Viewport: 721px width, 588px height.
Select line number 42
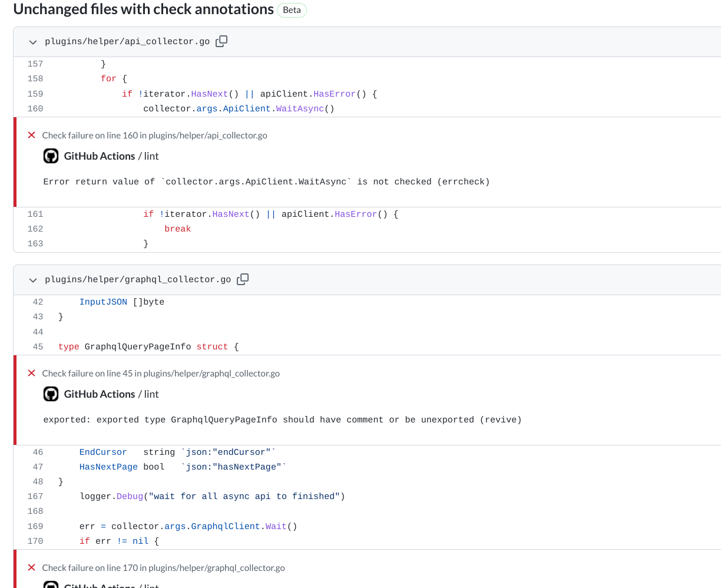point(38,302)
